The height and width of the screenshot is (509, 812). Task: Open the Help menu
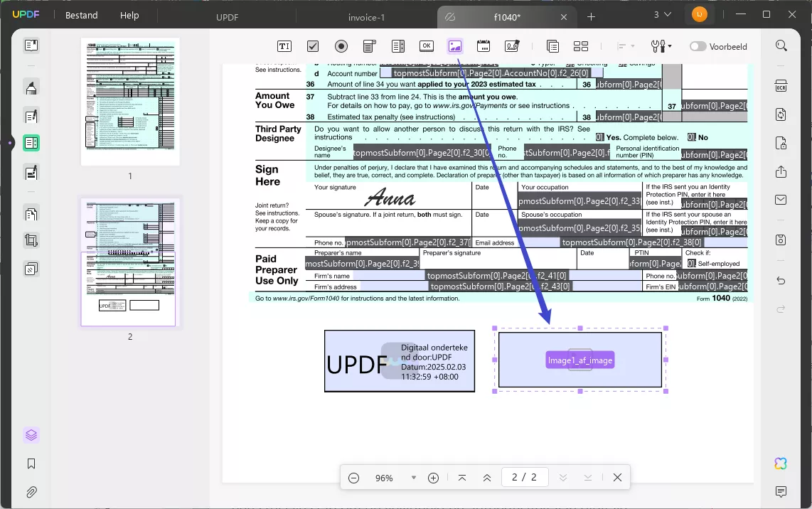click(129, 16)
